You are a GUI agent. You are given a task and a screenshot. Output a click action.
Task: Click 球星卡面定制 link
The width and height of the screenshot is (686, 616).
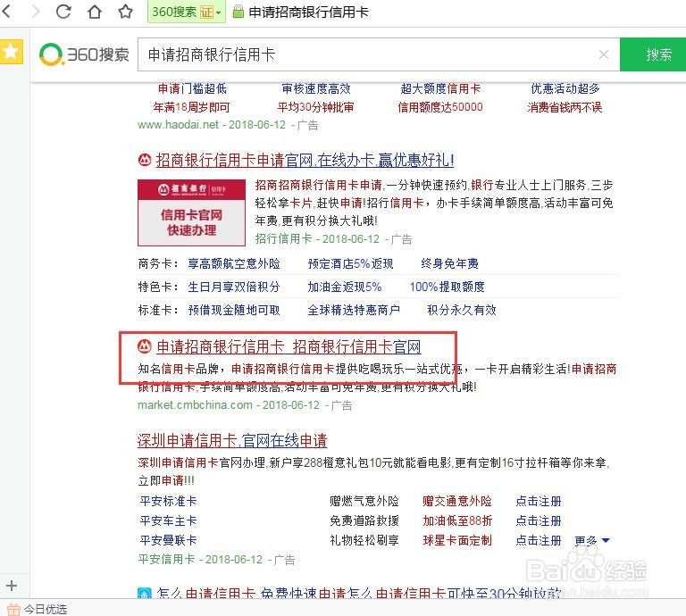[x=456, y=540]
